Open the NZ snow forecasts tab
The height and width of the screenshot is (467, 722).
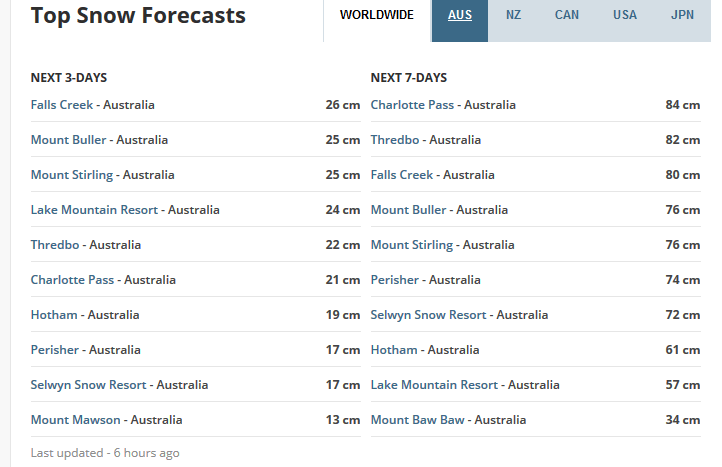click(513, 15)
